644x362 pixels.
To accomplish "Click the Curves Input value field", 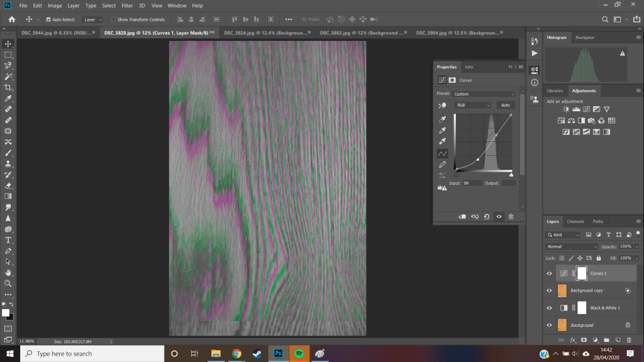I will pos(472,183).
